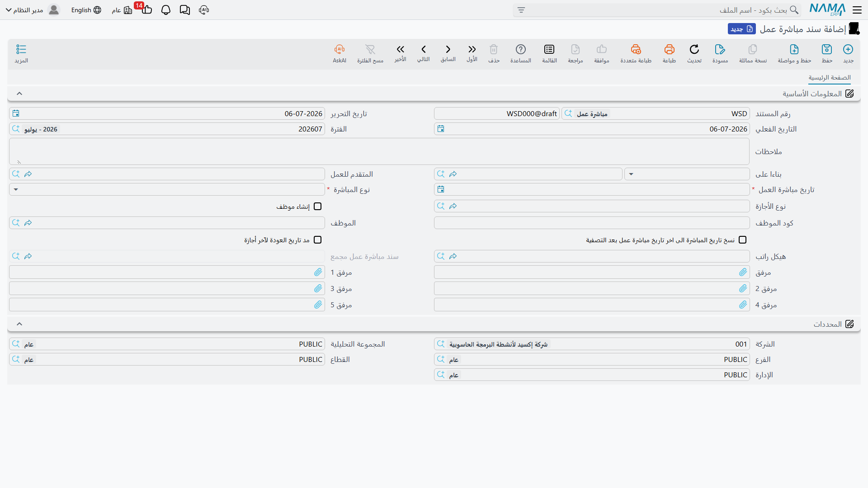
Task: Open the hamburger main menu
Action: pos(857,10)
